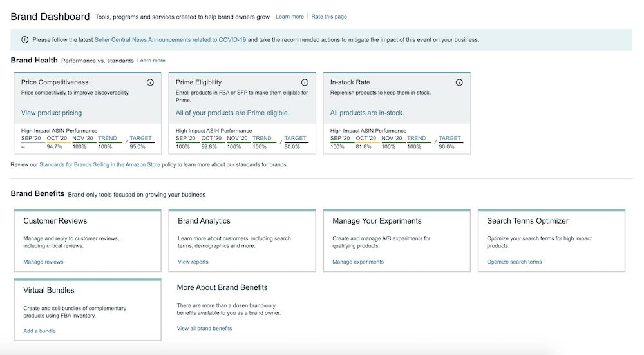Click Rate this page link
644x355 pixels.
328,17
